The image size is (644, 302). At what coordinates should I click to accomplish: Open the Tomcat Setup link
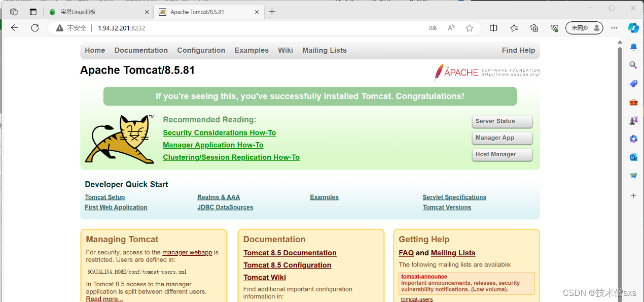(x=105, y=197)
